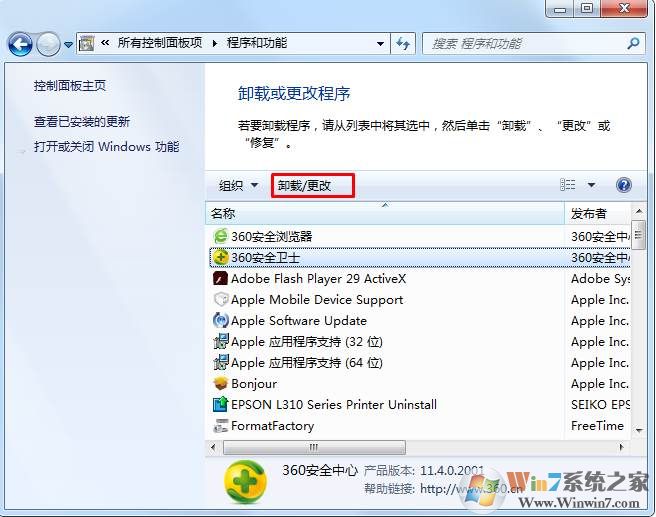Open help with the blue question icon
This screenshot has height=517, width=656.
623,185
